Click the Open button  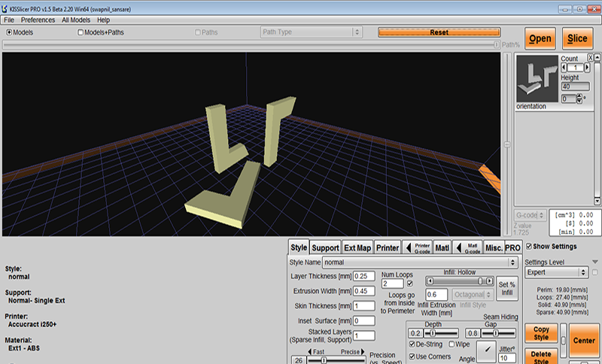point(540,38)
